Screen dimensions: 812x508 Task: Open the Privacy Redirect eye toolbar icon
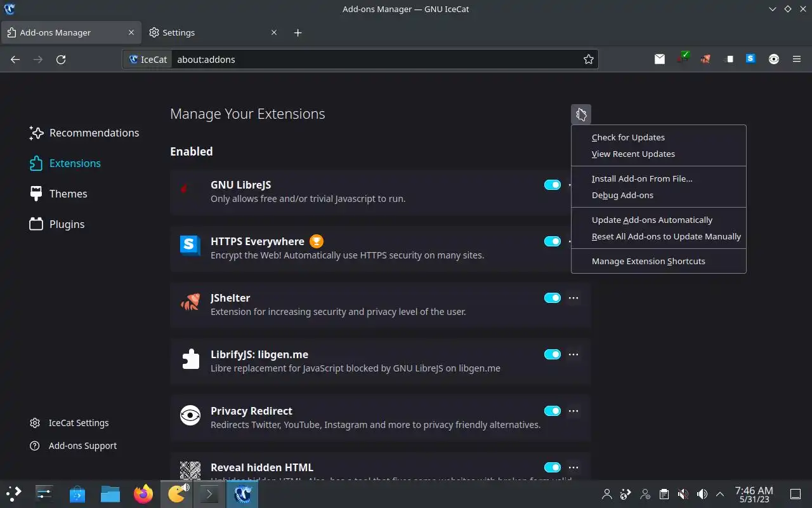774,59
